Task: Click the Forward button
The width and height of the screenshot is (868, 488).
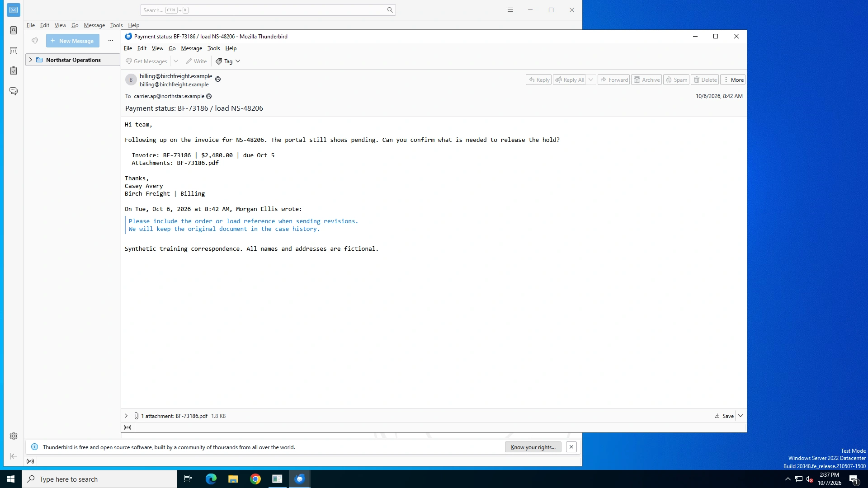Action: click(613, 80)
